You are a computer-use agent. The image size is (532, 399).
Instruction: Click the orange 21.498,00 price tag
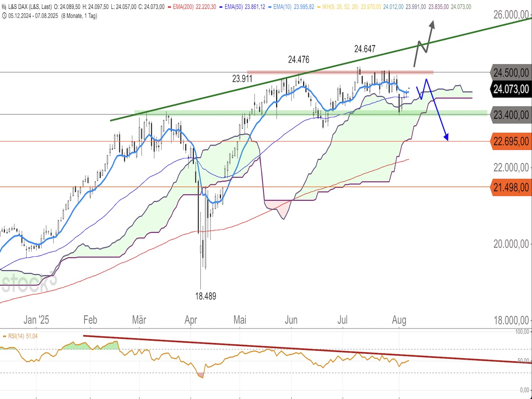tap(511, 187)
